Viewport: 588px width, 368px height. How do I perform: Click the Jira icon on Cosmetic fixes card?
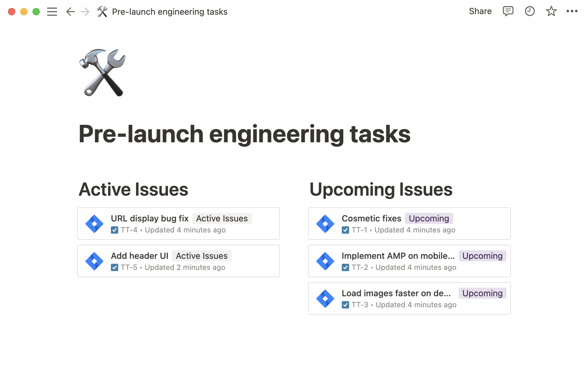tap(325, 224)
